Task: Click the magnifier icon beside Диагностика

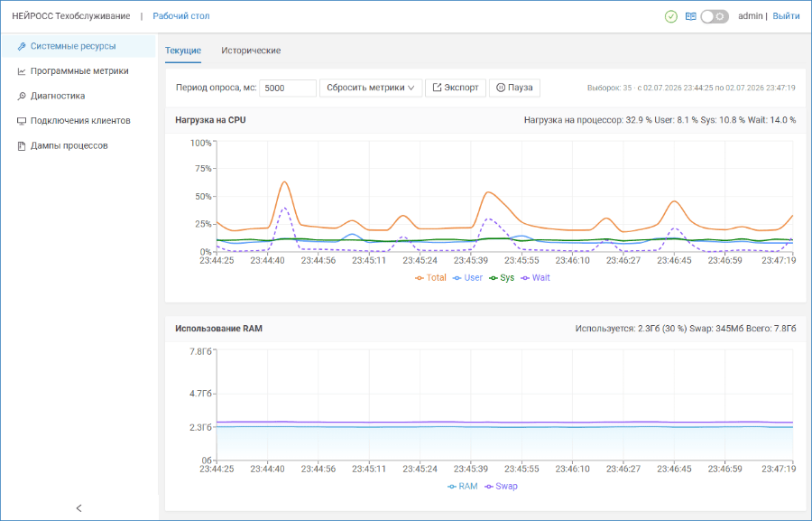Action: [22, 96]
